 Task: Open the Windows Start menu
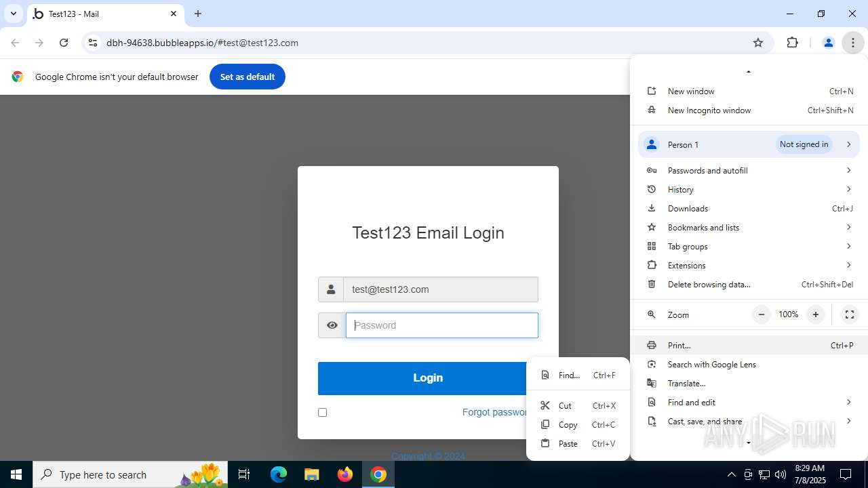tap(16, 474)
